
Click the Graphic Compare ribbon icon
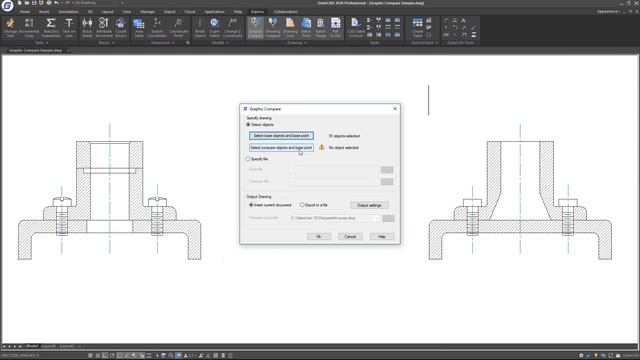click(256, 27)
